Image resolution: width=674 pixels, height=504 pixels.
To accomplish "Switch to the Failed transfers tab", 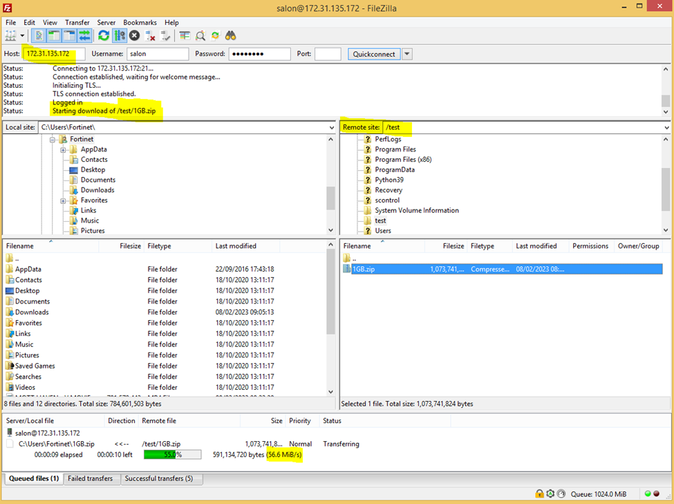I will pos(90,479).
